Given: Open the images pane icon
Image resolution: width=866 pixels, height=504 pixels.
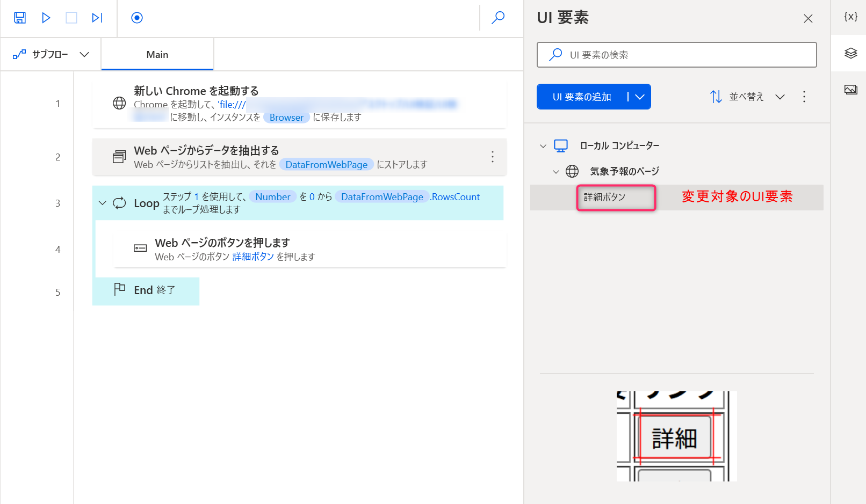Looking at the screenshot, I should tap(851, 90).
